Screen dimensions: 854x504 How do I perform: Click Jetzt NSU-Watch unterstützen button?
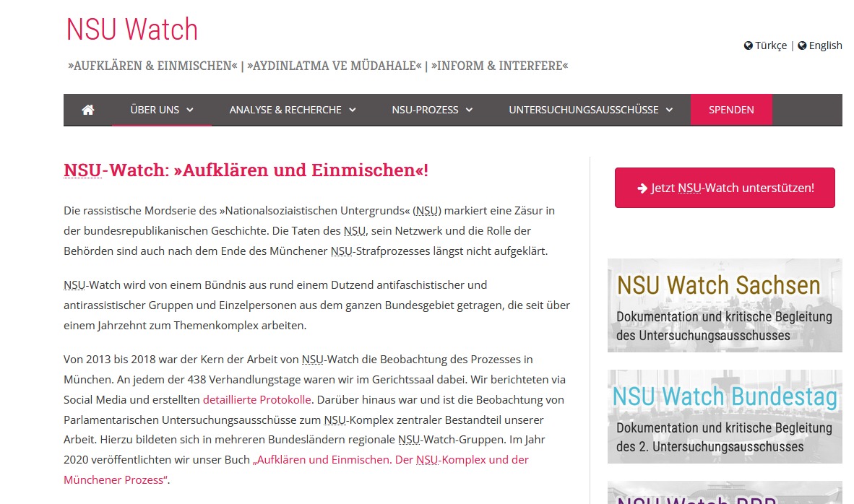pyautogui.click(x=725, y=188)
